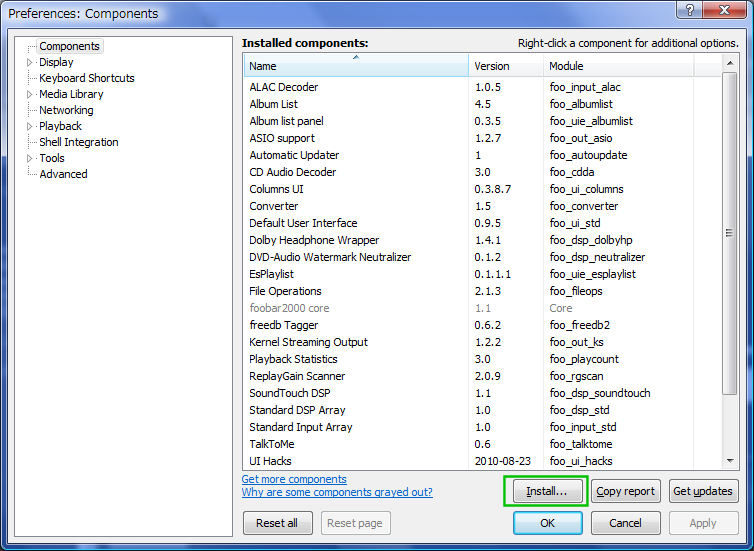Screen dimensions: 754x551
Task: Click the help question mark button
Action: (x=690, y=10)
